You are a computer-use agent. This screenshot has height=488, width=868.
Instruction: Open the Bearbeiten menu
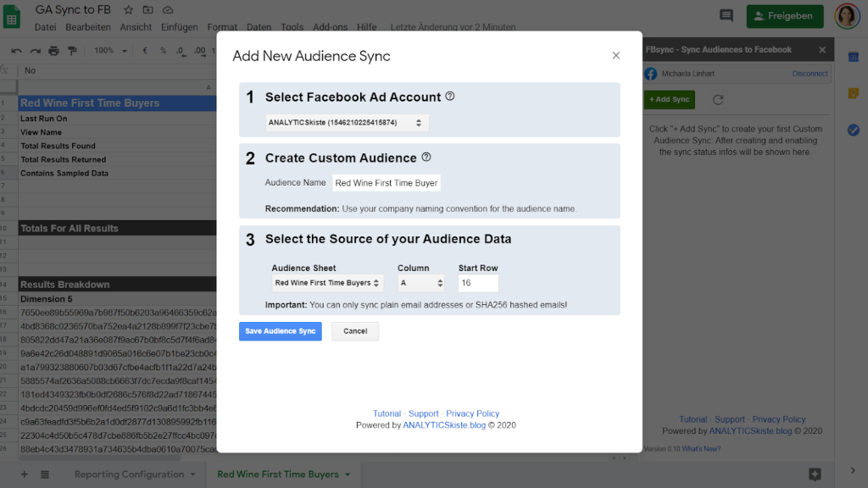[88, 27]
